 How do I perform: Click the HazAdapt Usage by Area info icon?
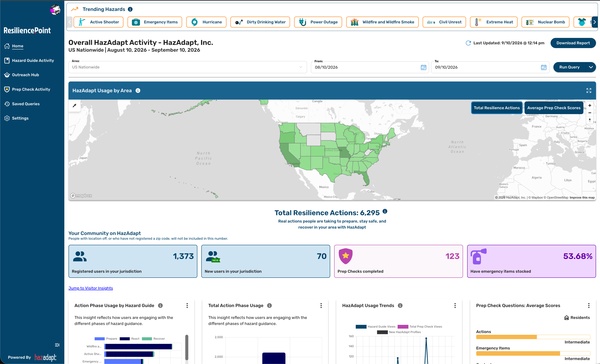coord(138,91)
